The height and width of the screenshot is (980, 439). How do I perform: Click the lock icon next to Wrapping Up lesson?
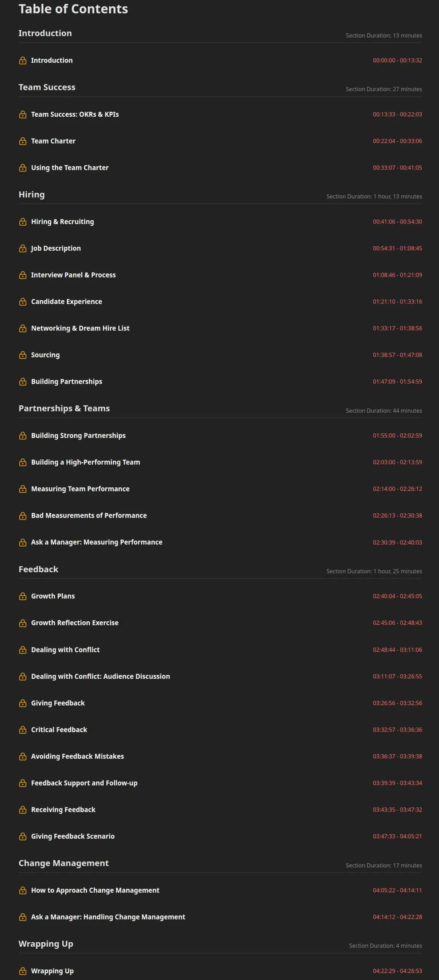[23, 971]
